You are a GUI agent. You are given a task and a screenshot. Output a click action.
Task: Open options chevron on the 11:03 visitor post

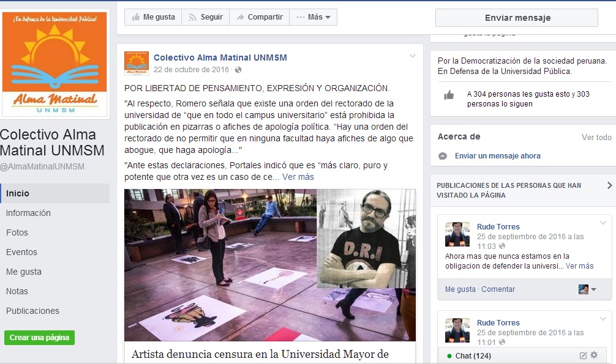[603, 223]
